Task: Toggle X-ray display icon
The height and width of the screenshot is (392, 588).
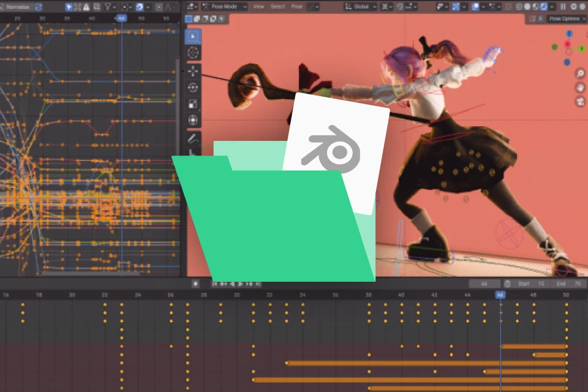Action: [508, 7]
